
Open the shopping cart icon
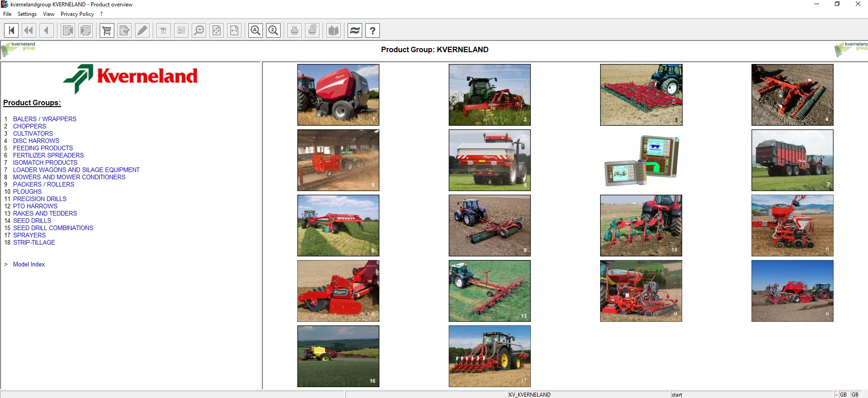(107, 30)
